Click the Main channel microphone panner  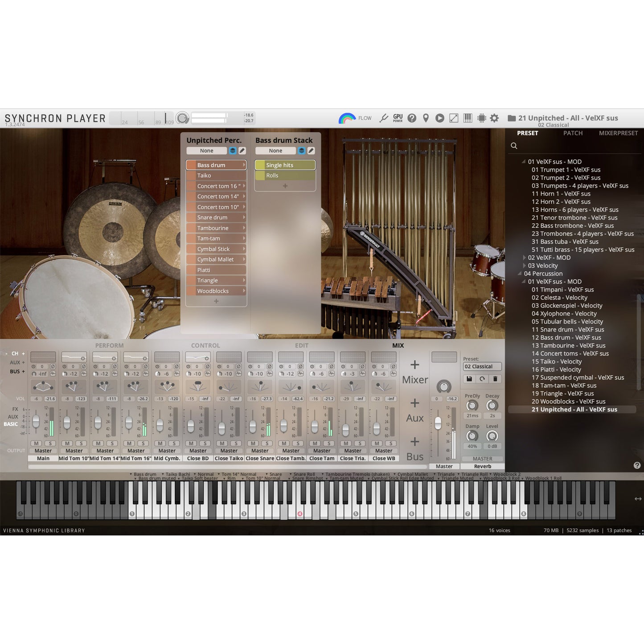tap(43, 386)
